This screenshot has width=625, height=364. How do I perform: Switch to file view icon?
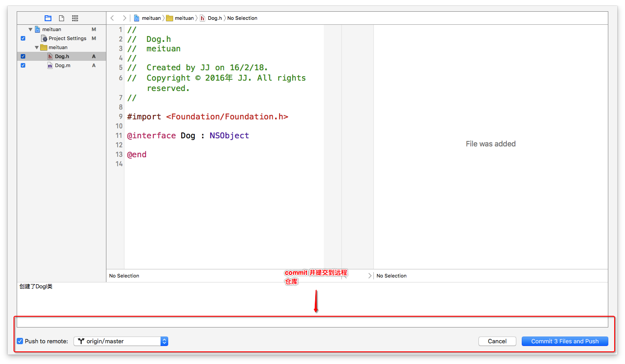click(x=61, y=18)
